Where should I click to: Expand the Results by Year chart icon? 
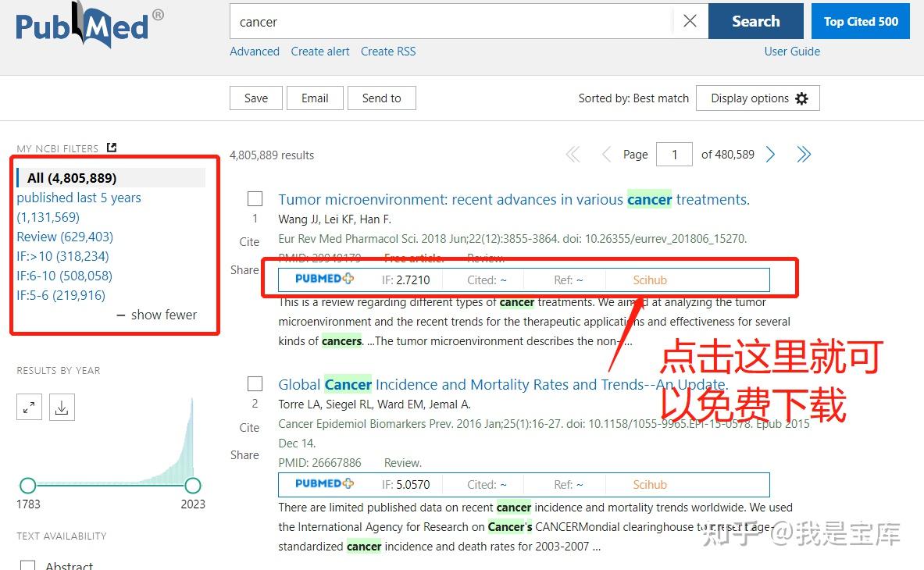tap(29, 407)
